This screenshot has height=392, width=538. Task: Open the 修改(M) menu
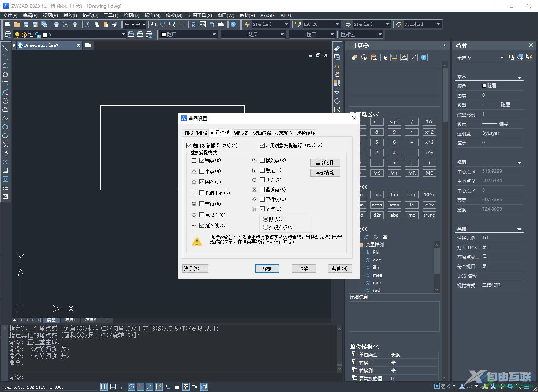[x=174, y=16]
